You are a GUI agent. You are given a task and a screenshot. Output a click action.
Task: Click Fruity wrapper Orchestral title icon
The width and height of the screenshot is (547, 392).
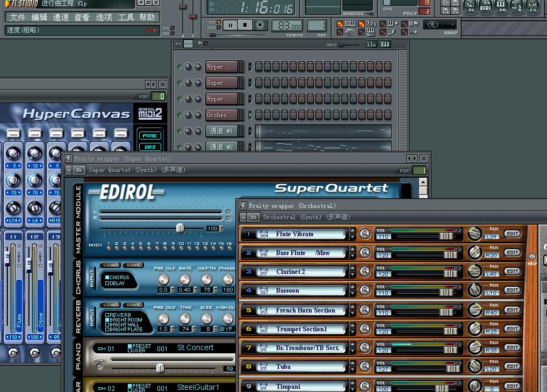243,206
